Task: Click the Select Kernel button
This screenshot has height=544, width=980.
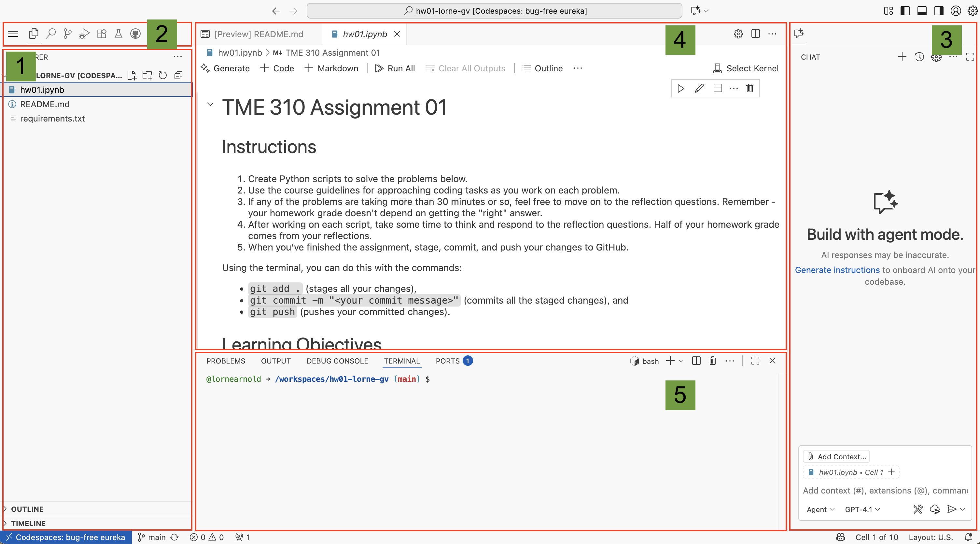Action: [746, 68]
